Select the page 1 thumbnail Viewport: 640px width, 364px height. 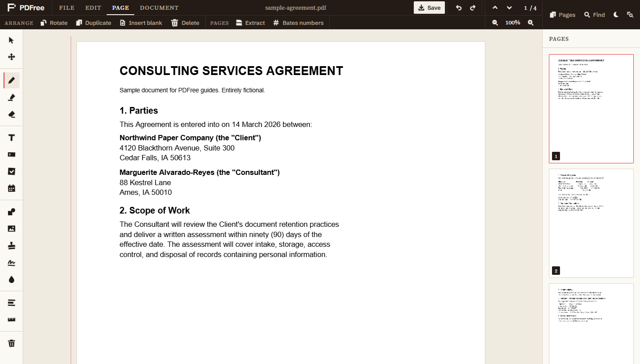[591, 109]
